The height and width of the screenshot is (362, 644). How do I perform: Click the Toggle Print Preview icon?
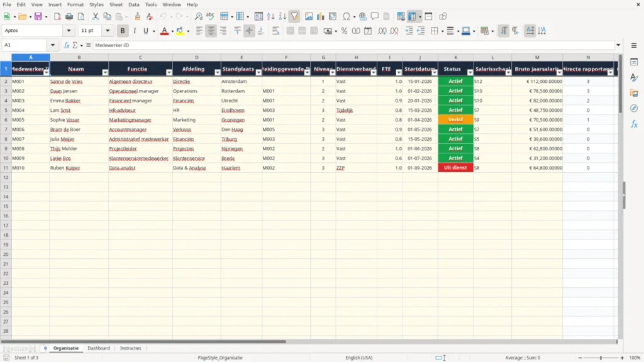(x=81, y=16)
